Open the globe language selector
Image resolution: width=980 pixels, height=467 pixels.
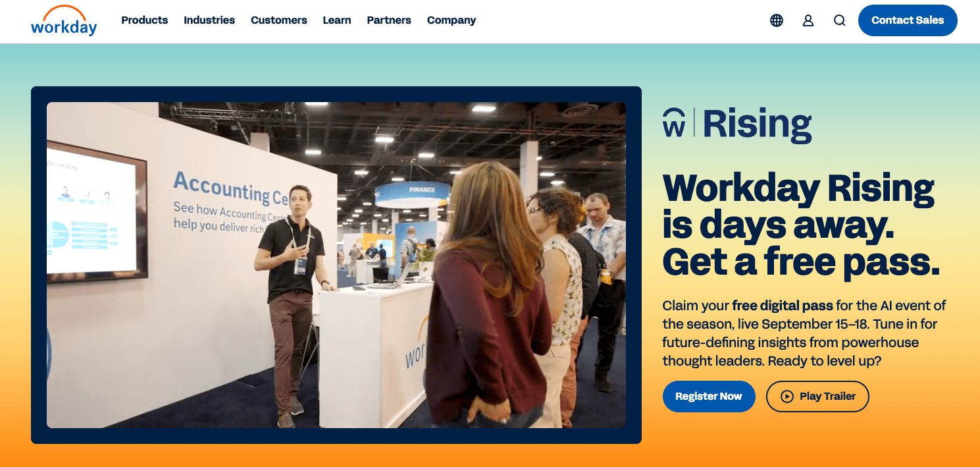click(x=777, y=20)
